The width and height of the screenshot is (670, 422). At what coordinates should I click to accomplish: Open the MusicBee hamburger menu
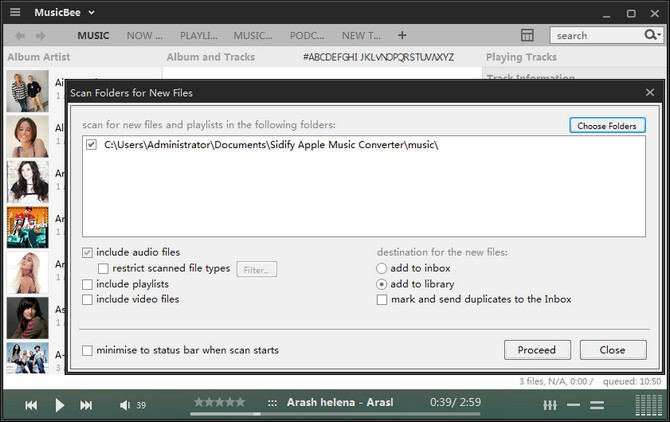(x=15, y=12)
